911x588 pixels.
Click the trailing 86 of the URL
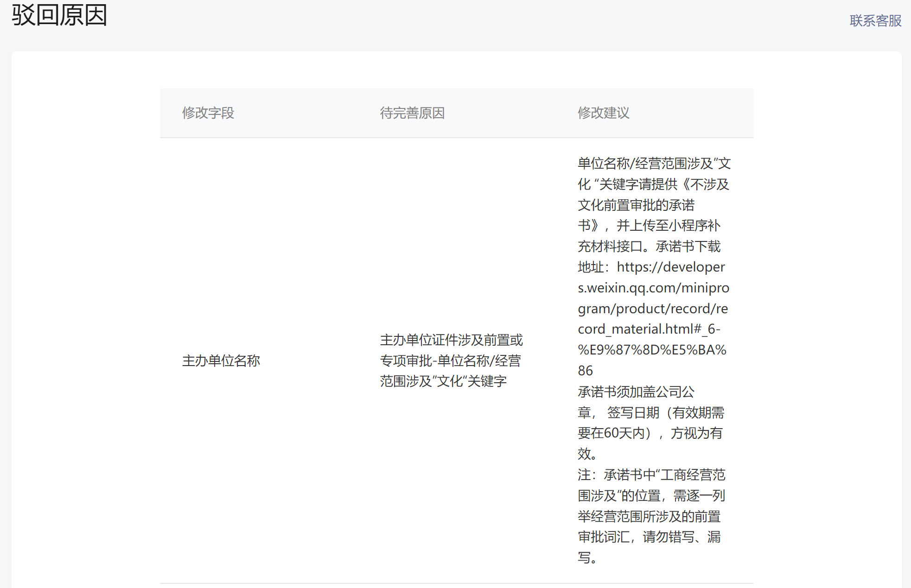(x=585, y=371)
